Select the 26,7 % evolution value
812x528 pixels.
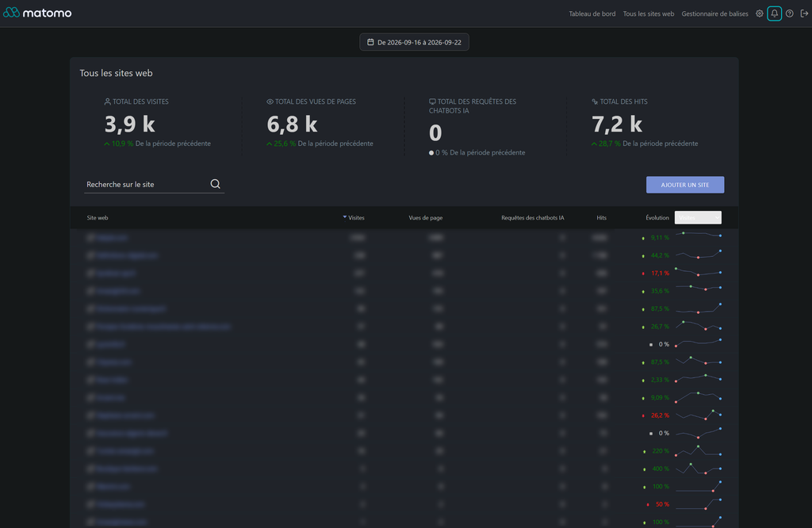660,327
